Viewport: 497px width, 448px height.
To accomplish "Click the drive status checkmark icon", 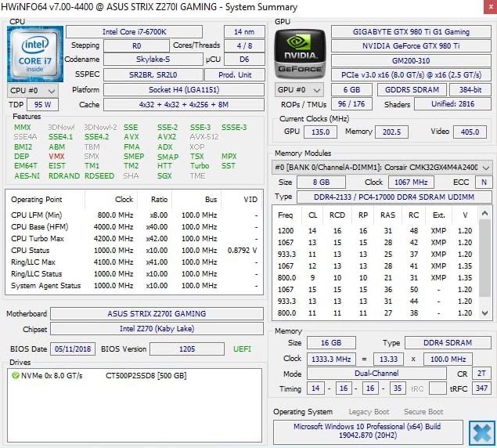I will click(15, 376).
